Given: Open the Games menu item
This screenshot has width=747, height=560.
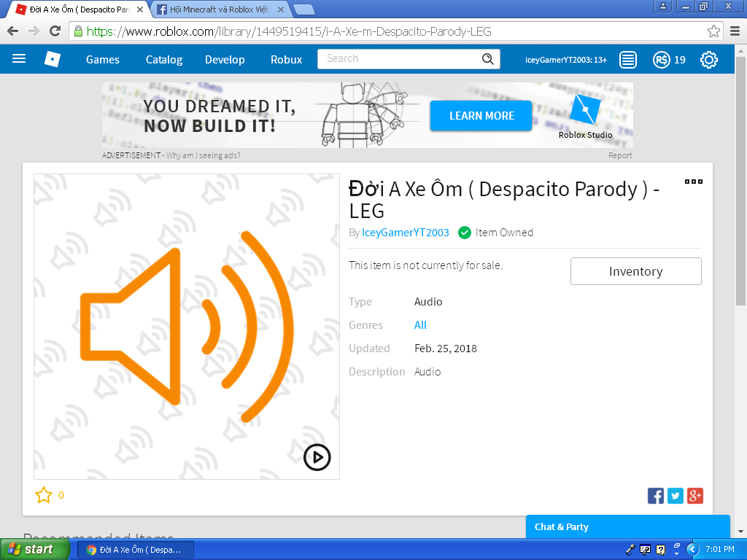Looking at the screenshot, I should [x=102, y=60].
